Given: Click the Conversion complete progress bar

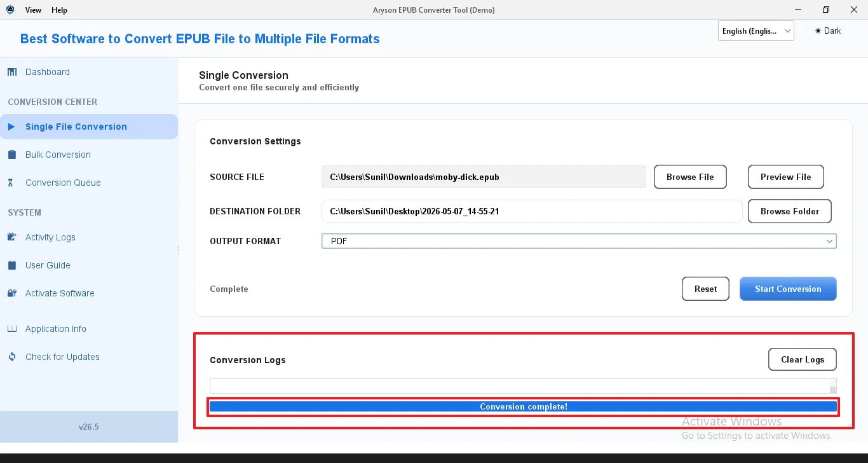Looking at the screenshot, I should tap(523, 406).
